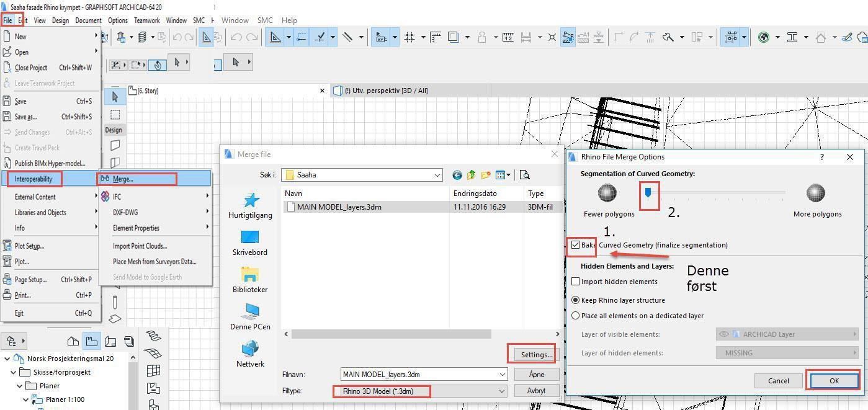Open the Hurtigtilgang quick access location
This screenshot has height=410, width=868.
[x=251, y=206]
